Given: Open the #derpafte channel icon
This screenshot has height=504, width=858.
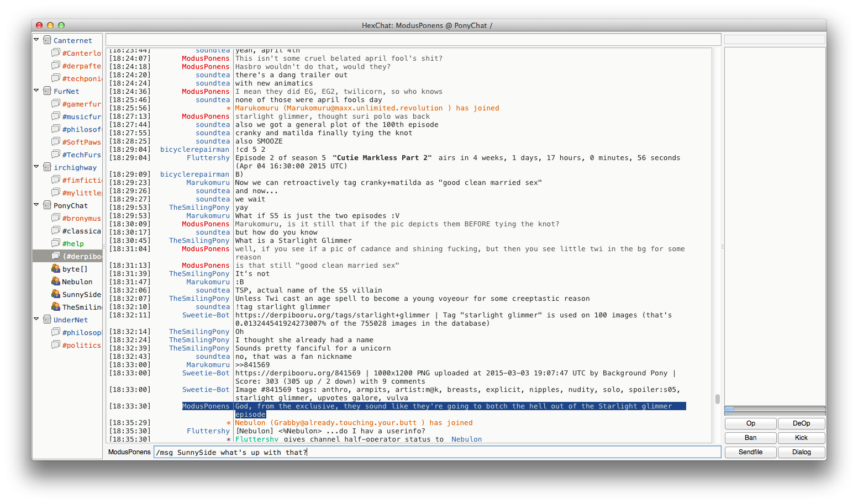Looking at the screenshot, I should [x=56, y=65].
